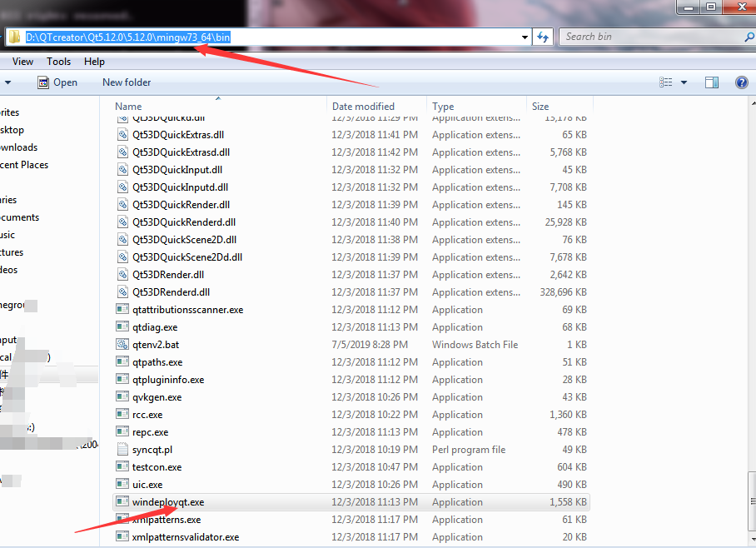Select qtdiag.exe application icon
756x548 pixels.
click(122, 327)
